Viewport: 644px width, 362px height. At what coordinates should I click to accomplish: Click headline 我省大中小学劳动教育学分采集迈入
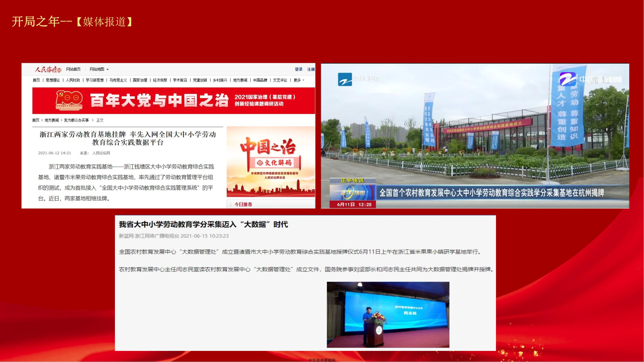tap(204, 224)
